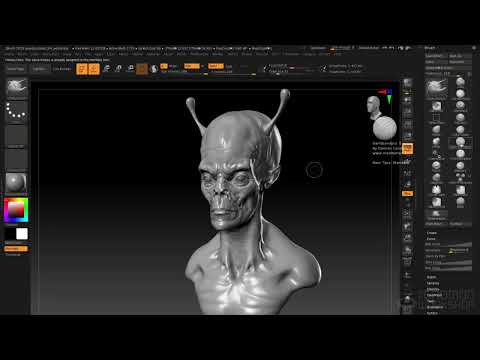Open the empty texture slot on left shelf
Viewport: 480px width, 360px height.
16,159
